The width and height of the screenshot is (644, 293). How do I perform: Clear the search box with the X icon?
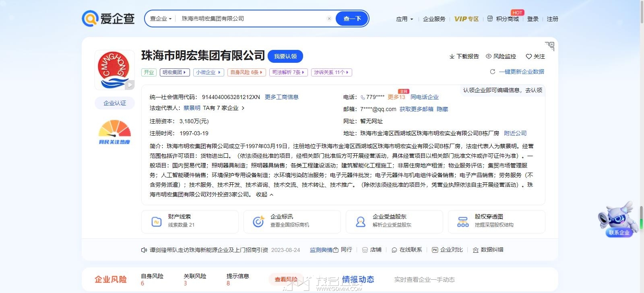coord(329,19)
